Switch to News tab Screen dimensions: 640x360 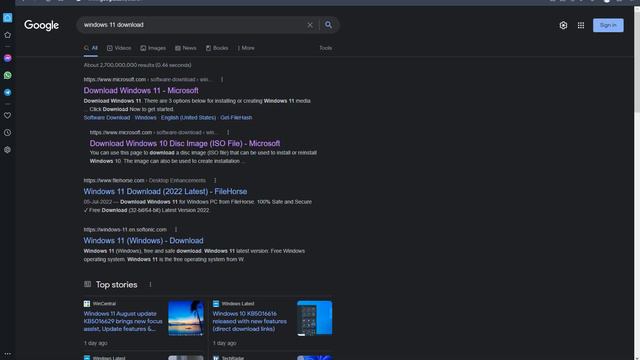click(x=186, y=48)
